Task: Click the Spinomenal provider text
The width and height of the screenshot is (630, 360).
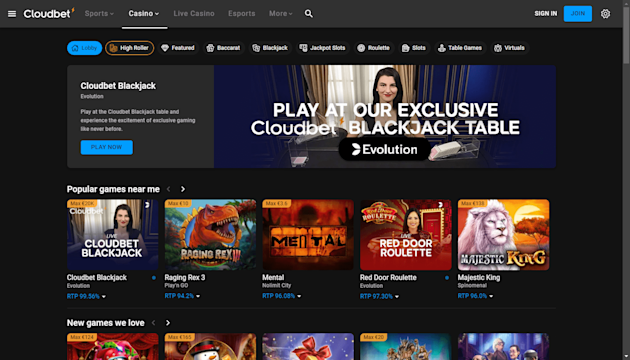Action: pyautogui.click(x=472, y=286)
